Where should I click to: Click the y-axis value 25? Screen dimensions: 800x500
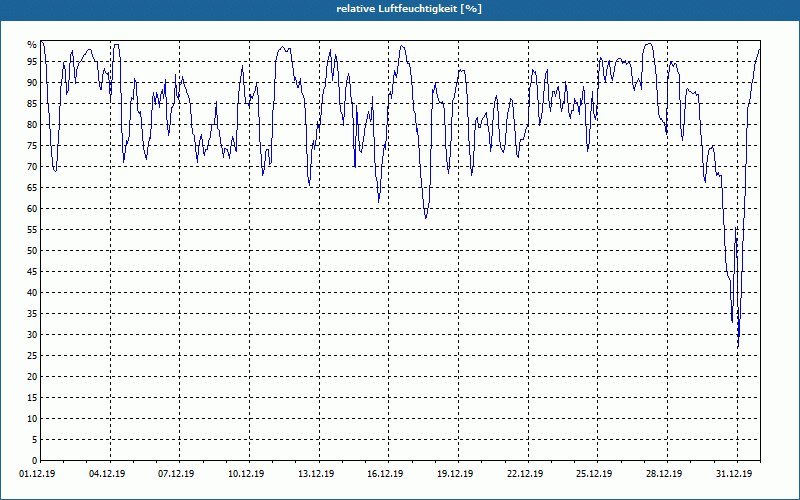click(x=32, y=356)
